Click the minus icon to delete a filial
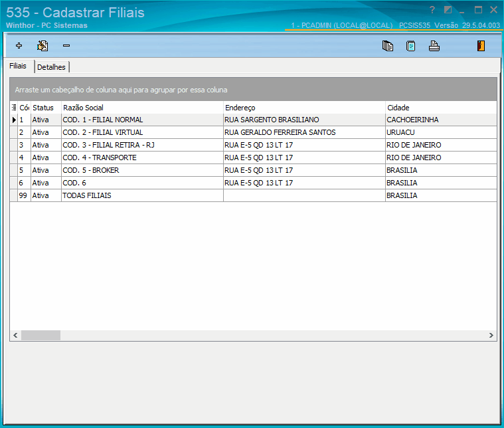Viewport: 504px width, 428px height. coord(66,46)
